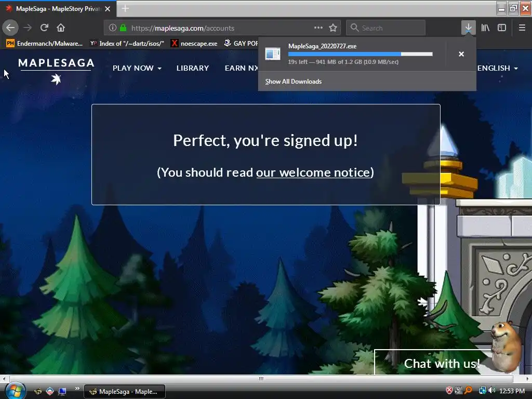This screenshot has width=532, height=399.
Task: Open the 'our welcome notice' link
Action: [313, 172]
